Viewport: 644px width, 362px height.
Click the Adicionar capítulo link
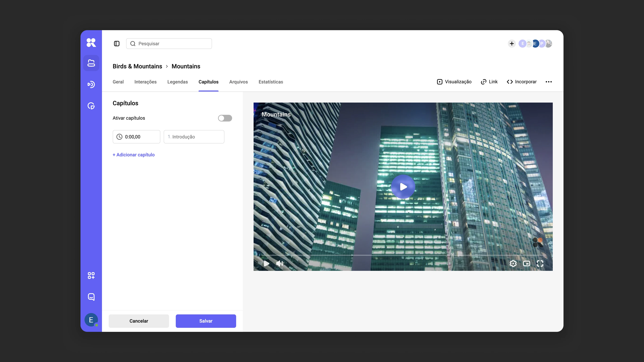133,155
